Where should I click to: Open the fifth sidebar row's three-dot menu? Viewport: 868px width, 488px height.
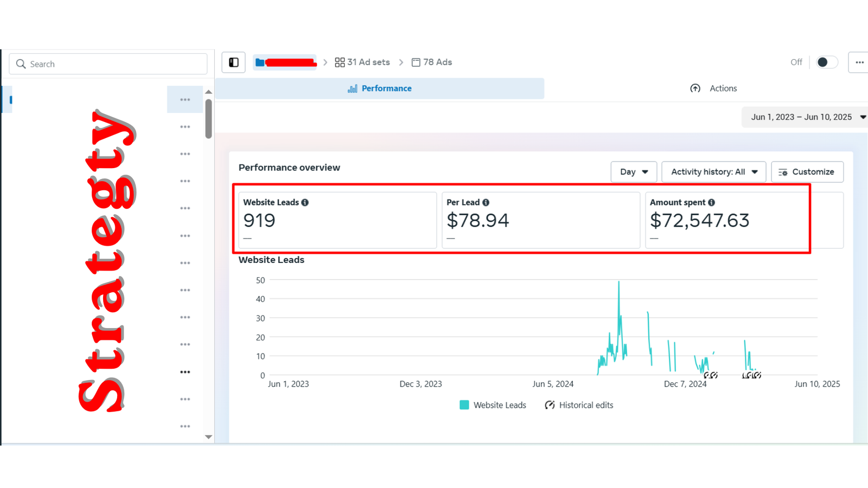point(185,208)
